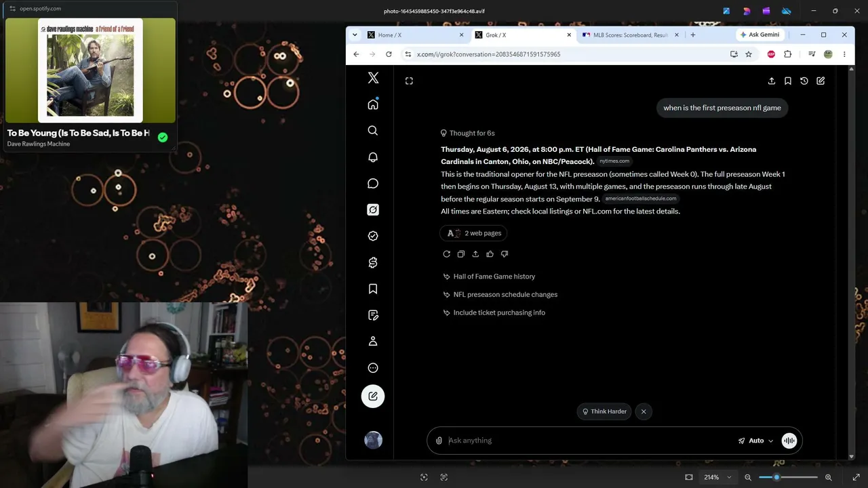Image resolution: width=868 pixels, height=488 pixels.
Task: Attach a file with the paperclip
Action: point(439,441)
